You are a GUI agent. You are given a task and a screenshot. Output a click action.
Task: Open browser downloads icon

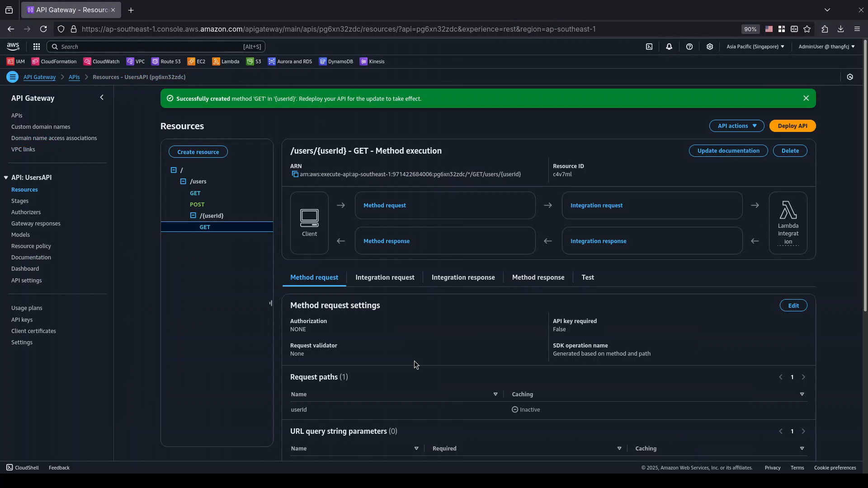pyautogui.click(x=841, y=29)
